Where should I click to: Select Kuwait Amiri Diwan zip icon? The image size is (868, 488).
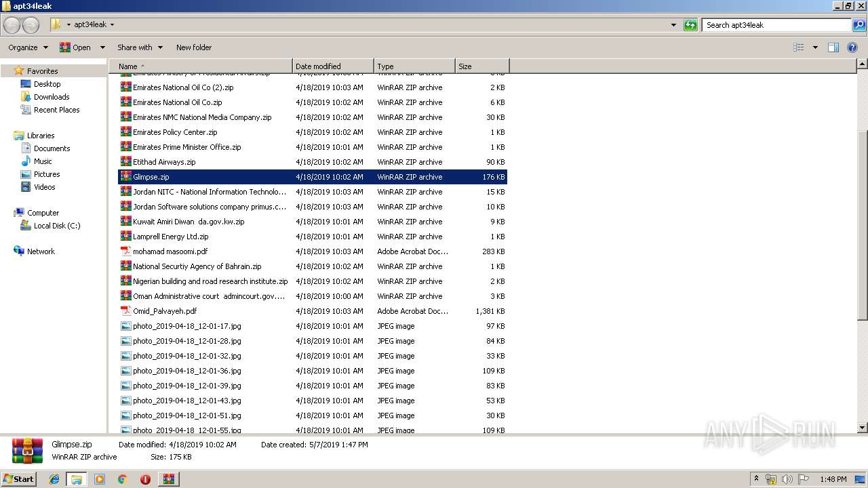coord(126,222)
